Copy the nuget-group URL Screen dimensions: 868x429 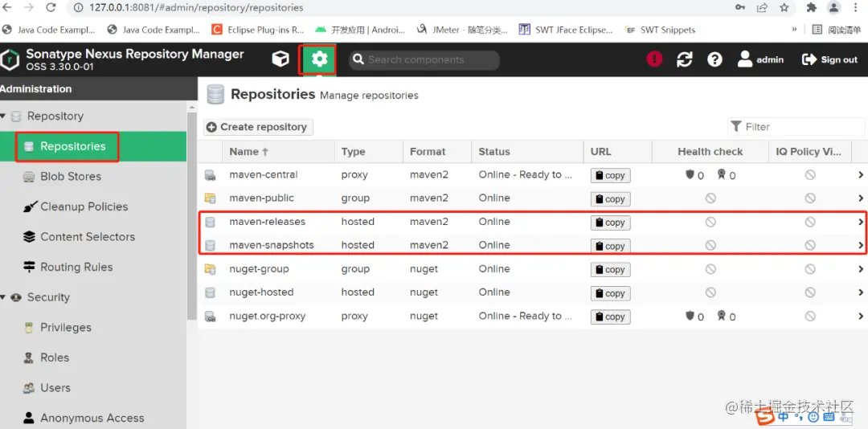point(610,270)
